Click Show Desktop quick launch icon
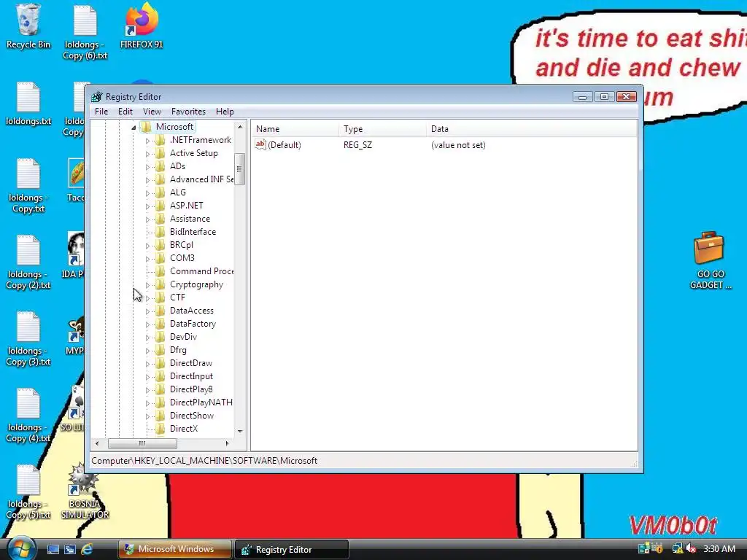Screen dimensions: 747x560 [53, 549]
